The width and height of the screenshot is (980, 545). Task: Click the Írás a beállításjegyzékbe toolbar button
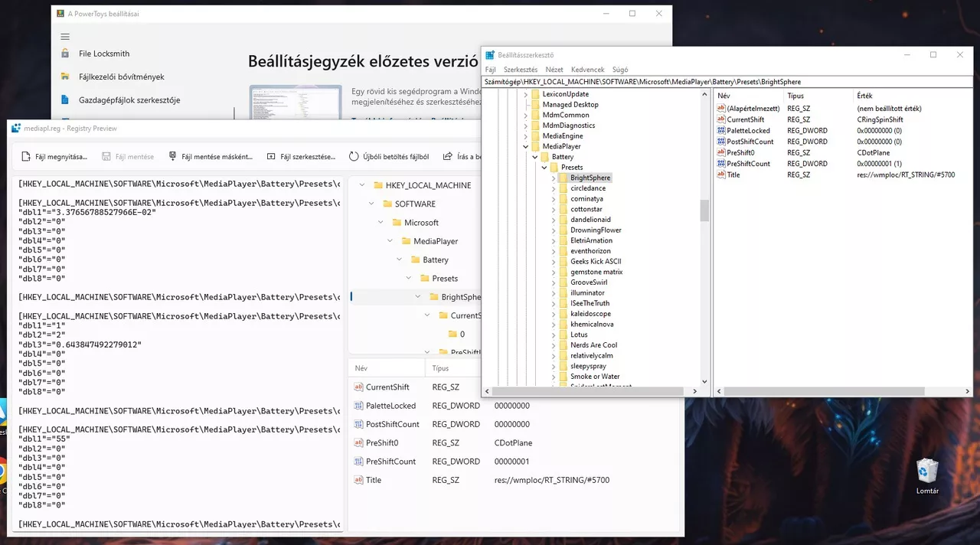(463, 156)
